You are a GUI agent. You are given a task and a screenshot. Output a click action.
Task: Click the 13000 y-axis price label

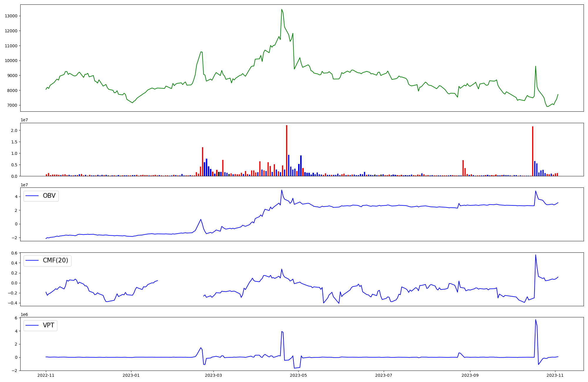pos(11,16)
